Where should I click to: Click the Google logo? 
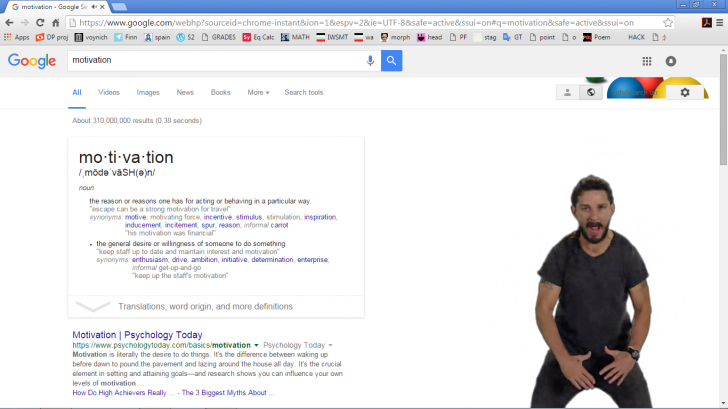point(32,61)
